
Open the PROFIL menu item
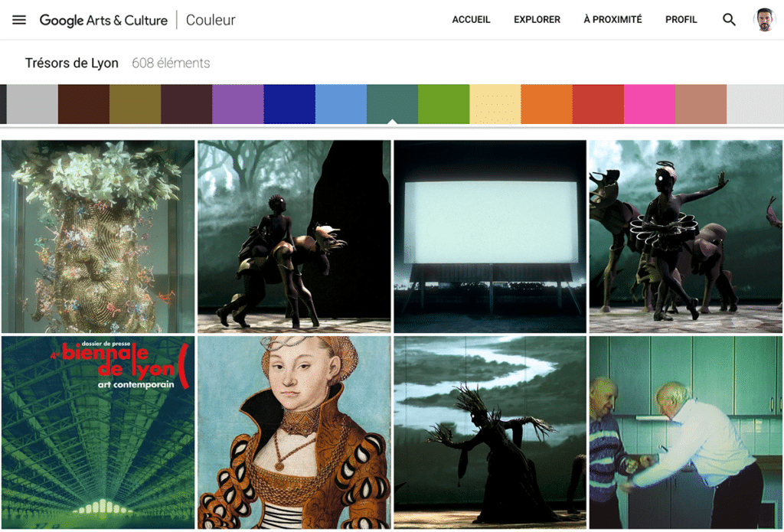click(681, 19)
